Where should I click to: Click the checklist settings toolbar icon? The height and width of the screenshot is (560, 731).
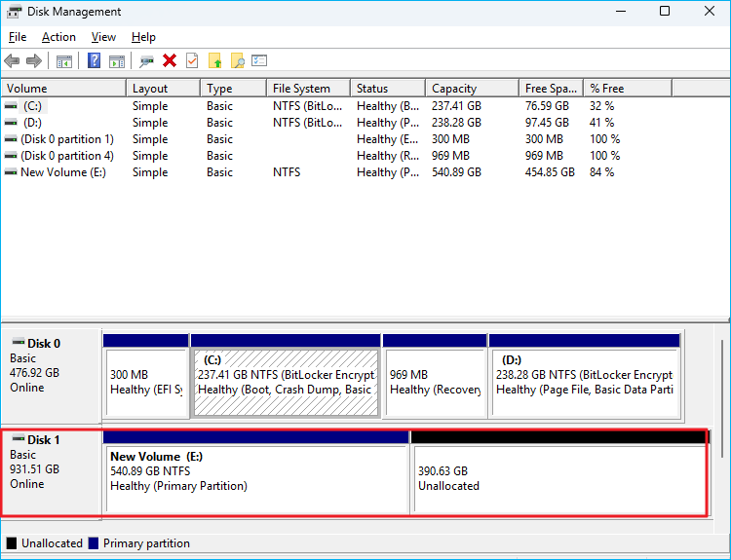(x=259, y=61)
